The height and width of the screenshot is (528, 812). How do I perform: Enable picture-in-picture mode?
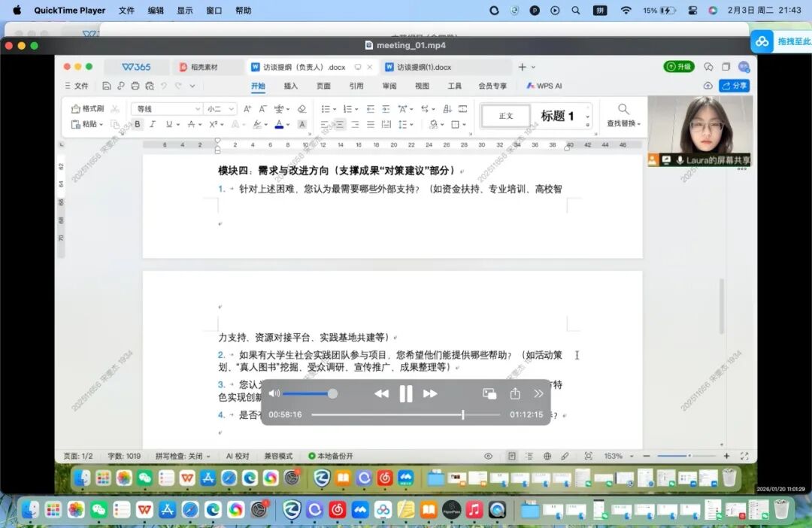[x=489, y=393]
